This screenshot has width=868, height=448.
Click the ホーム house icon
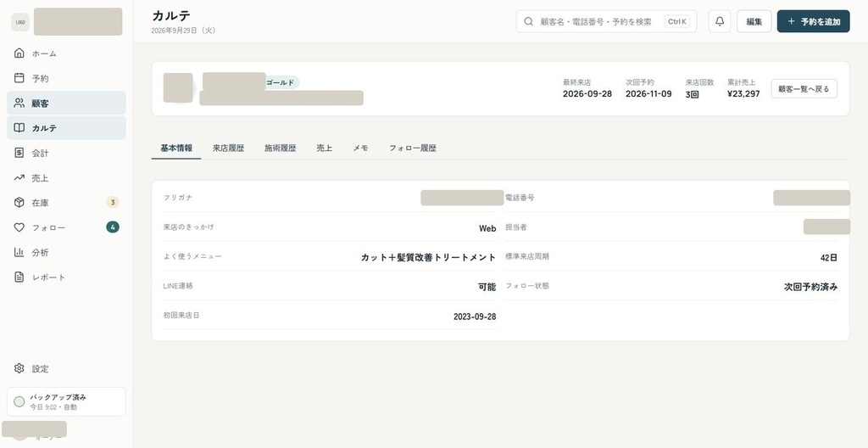(x=19, y=53)
